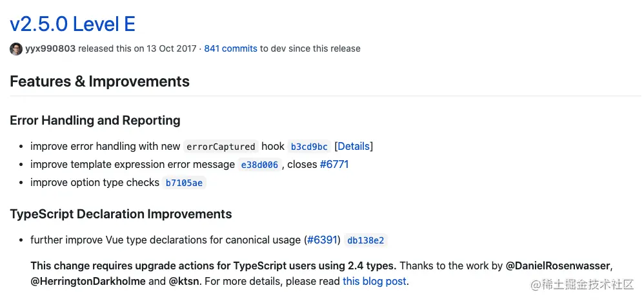Open the v2.5.0 Level E release title
Image resolution: width=644 pixels, height=301 pixels.
[x=73, y=25]
